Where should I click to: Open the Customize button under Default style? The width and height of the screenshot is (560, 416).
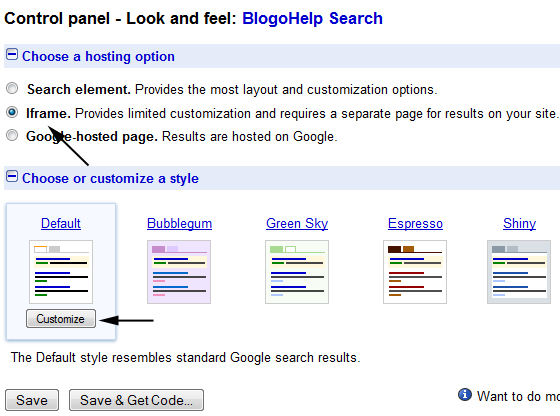tap(61, 319)
